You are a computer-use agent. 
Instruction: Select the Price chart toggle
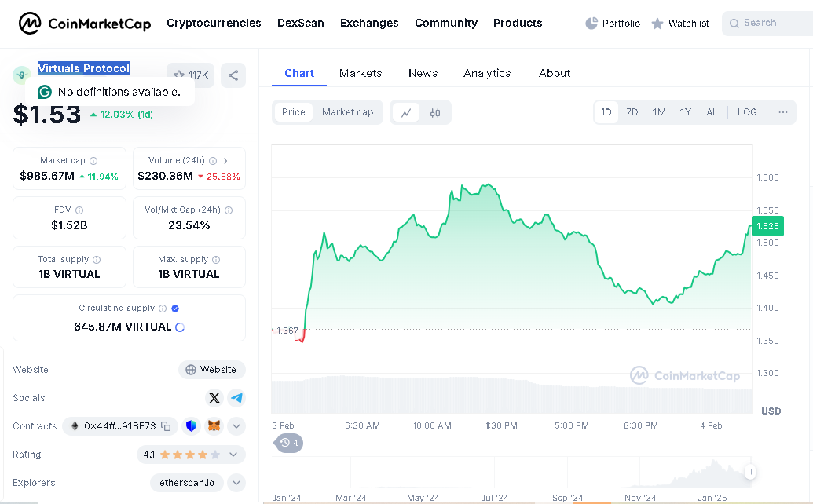point(294,112)
